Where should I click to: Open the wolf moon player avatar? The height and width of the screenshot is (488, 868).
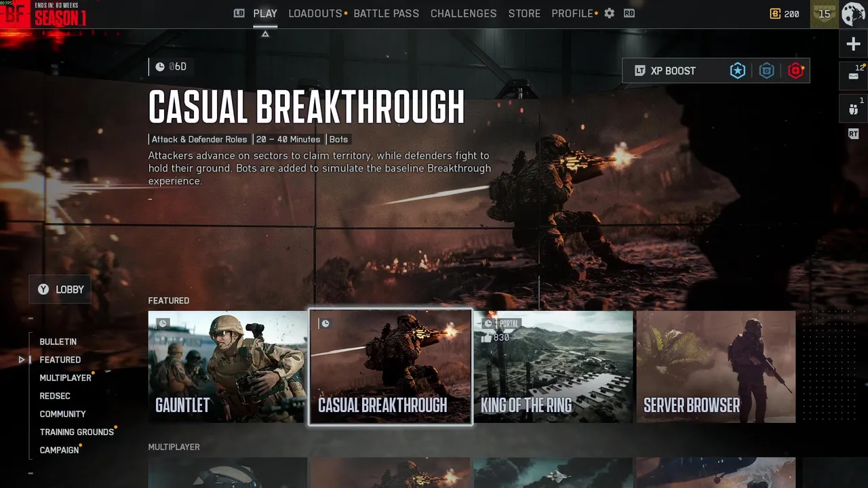pyautogui.click(x=853, y=14)
